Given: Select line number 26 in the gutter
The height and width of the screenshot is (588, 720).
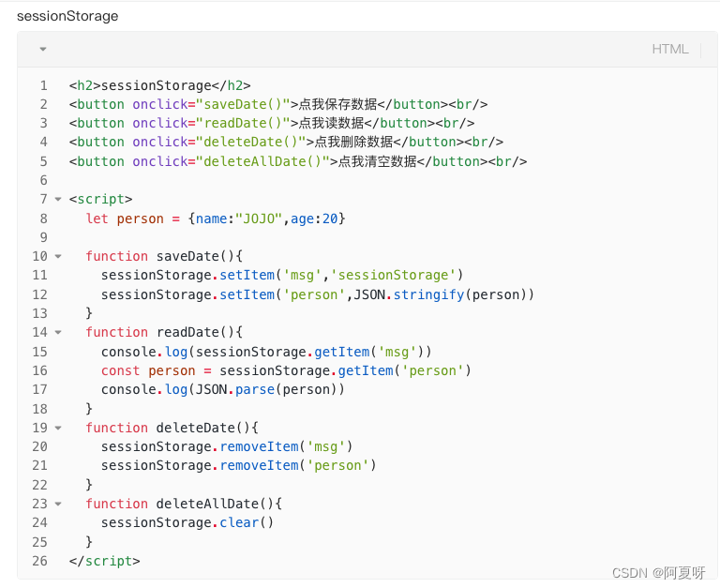Looking at the screenshot, I should [39, 561].
